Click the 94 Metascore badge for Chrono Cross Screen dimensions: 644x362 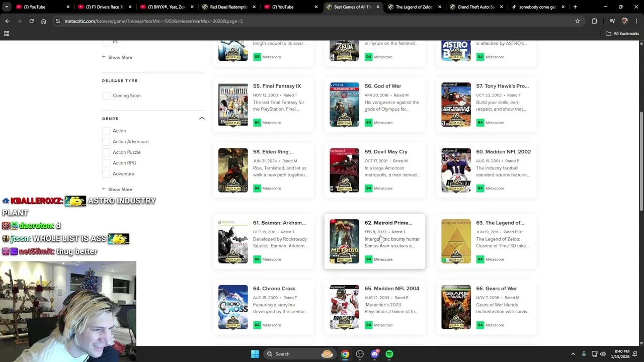pos(257,325)
